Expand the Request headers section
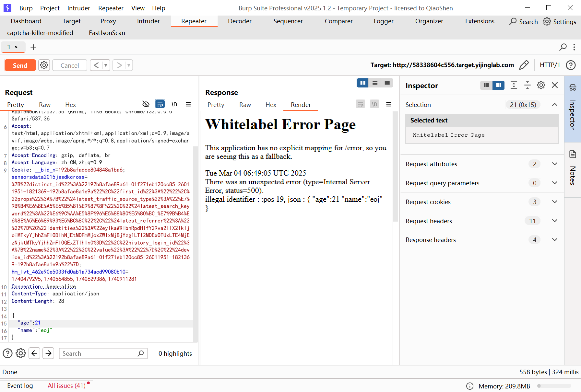Image resolution: width=581 pixels, height=392 pixels. (555, 221)
